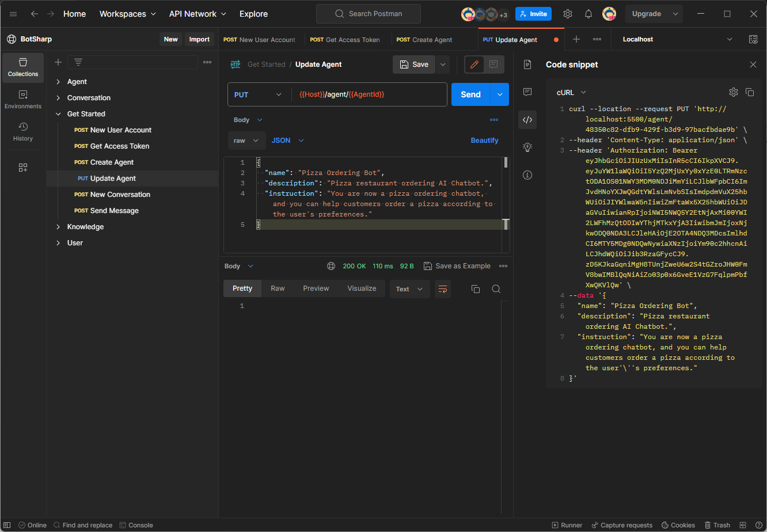This screenshot has height=532, width=767.
Task: Create new collection with plus icon
Action: coord(58,62)
